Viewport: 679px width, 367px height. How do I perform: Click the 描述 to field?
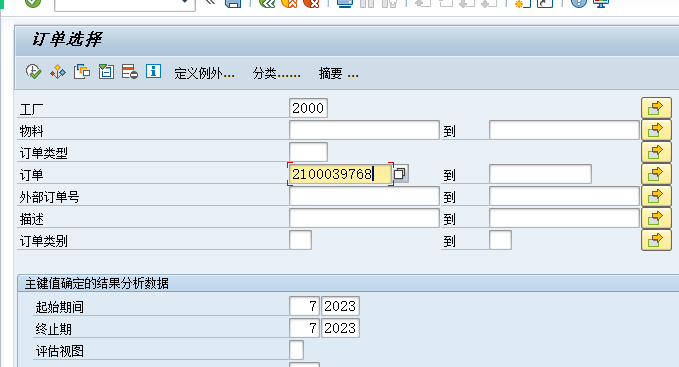(564, 218)
